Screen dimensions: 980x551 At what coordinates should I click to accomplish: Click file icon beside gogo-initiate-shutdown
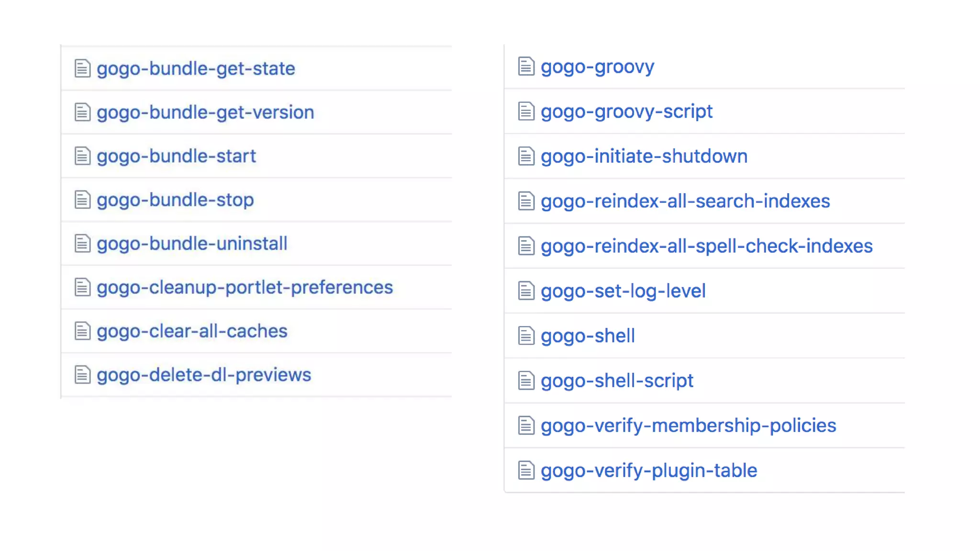point(526,156)
